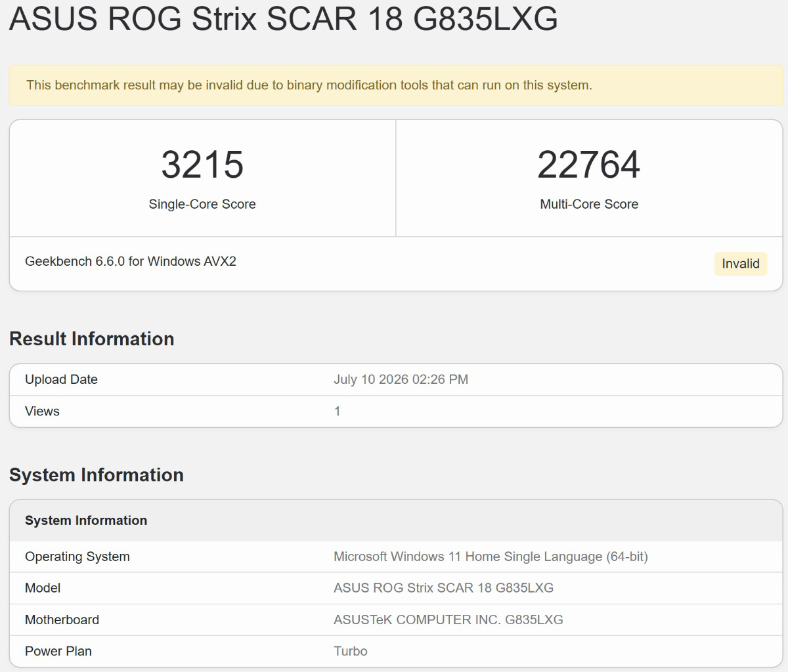
Task: Click the July 10 2026 02:26 PM value
Action: [x=401, y=379]
